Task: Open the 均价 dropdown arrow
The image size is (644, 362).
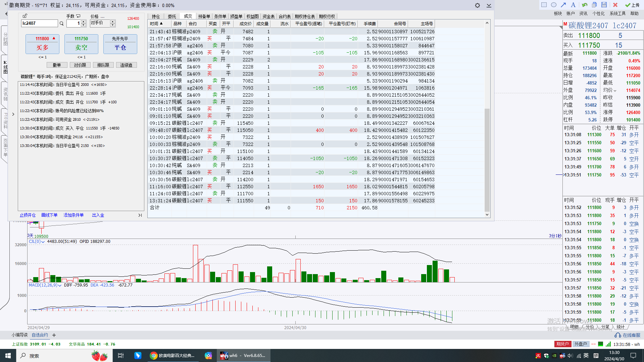Action: [x=615, y=91]
